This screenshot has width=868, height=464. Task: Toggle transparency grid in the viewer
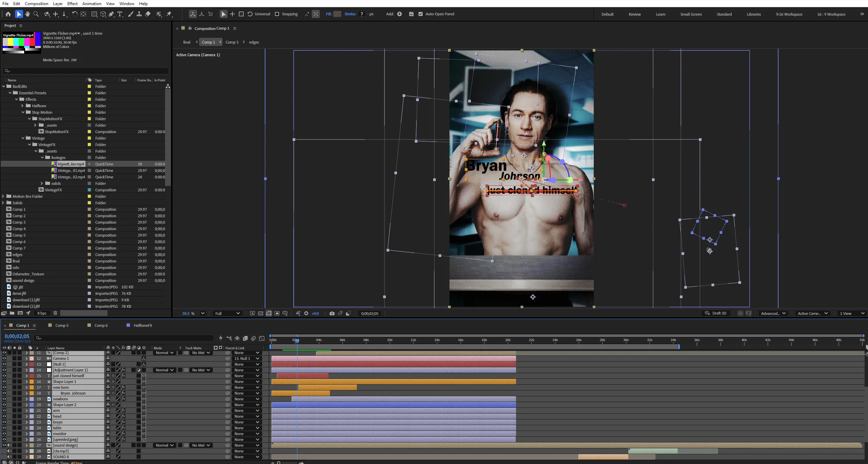click(x=261, y=314)
